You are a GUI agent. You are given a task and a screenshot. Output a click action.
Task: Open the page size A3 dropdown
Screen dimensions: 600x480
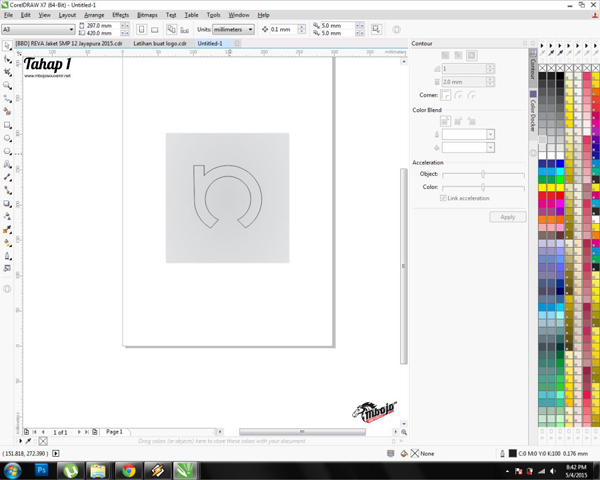pyautogui.click(x=70, y=30)
